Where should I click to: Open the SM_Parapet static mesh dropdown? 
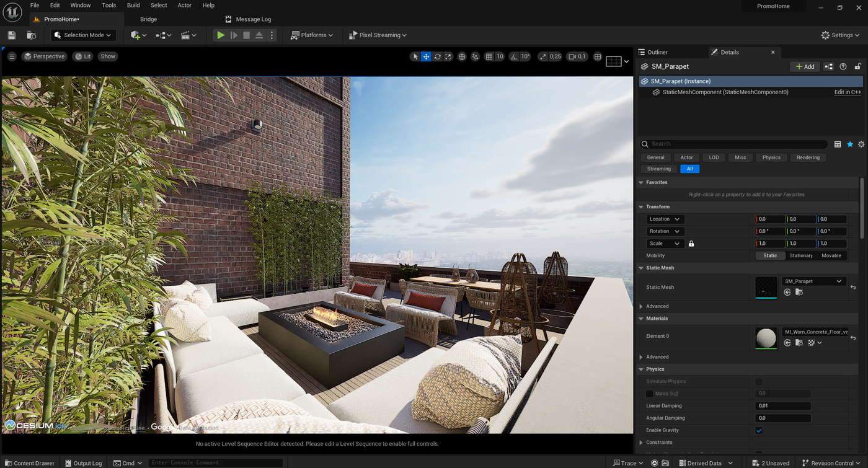(813, 281)
